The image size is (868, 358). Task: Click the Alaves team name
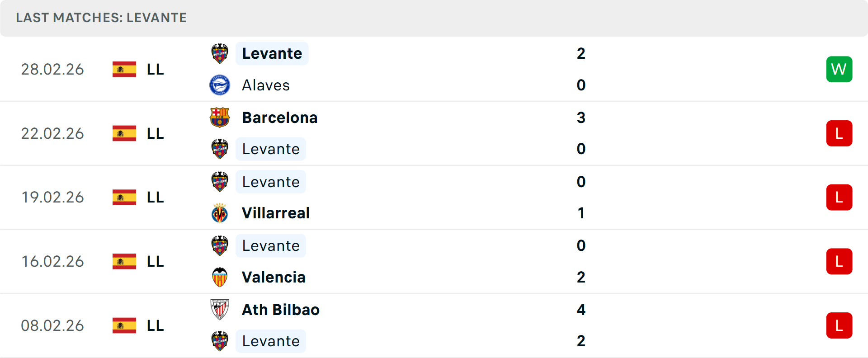coord(266,85)
